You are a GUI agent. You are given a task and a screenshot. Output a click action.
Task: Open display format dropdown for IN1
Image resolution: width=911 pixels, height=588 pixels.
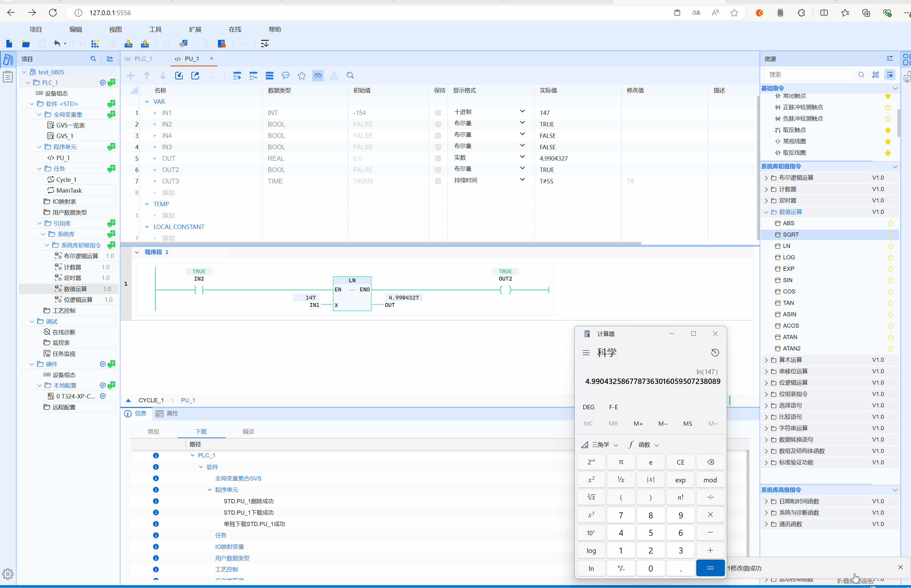pyautogui.click(x=522, y=111)
